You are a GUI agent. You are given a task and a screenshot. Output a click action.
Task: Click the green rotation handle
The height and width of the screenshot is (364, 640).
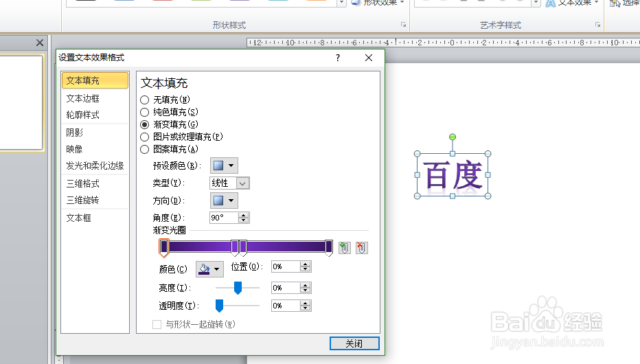[453, 137]
